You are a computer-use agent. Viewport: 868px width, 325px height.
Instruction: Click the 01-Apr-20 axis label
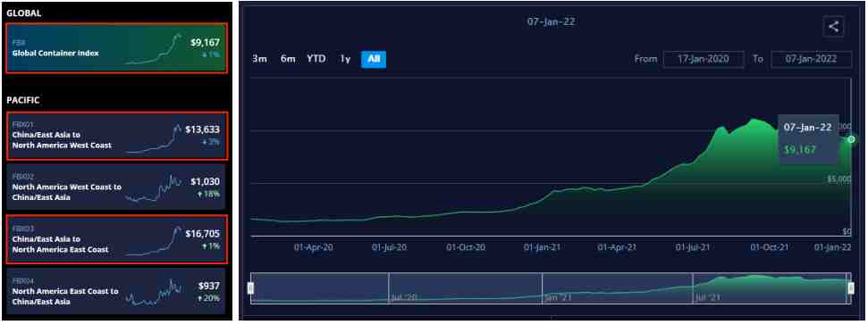click(314, 247)
